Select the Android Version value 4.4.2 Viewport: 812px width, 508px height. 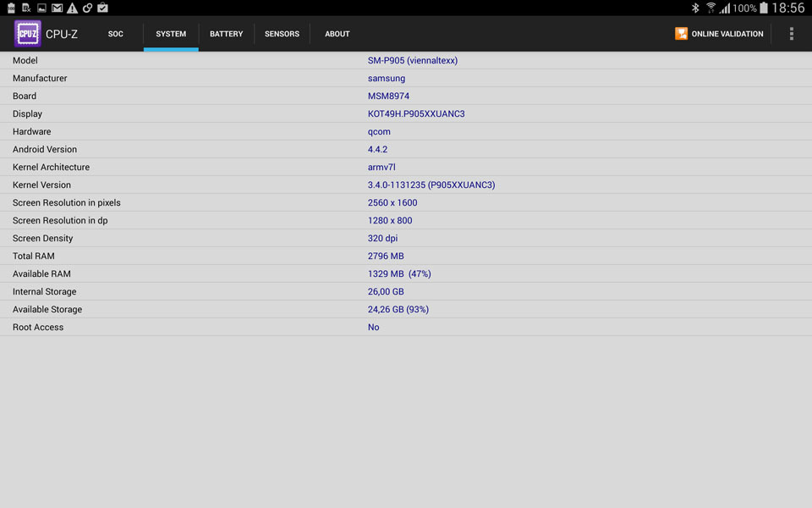click(377, 149)
